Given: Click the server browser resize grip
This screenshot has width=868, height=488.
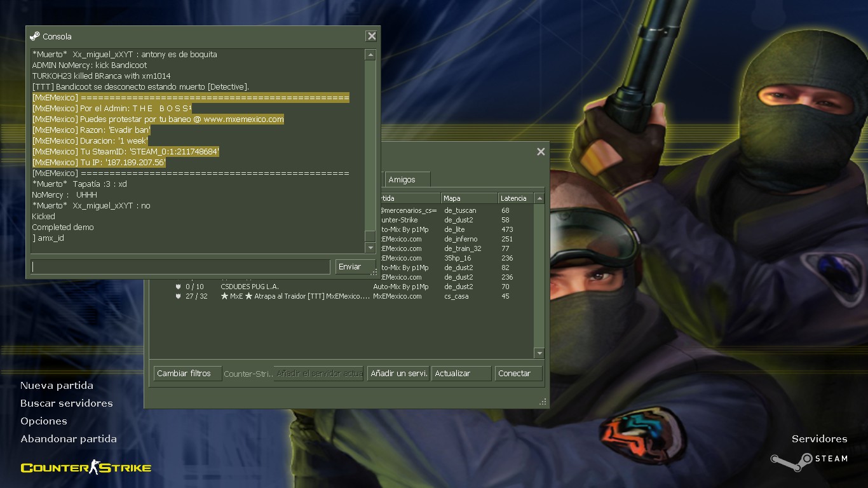Looking at the screenshot, I should (x=543, y=402).
